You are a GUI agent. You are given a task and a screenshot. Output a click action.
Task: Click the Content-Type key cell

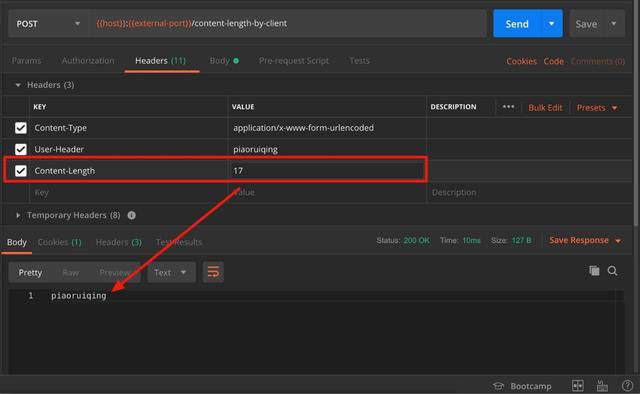(129, 128)
